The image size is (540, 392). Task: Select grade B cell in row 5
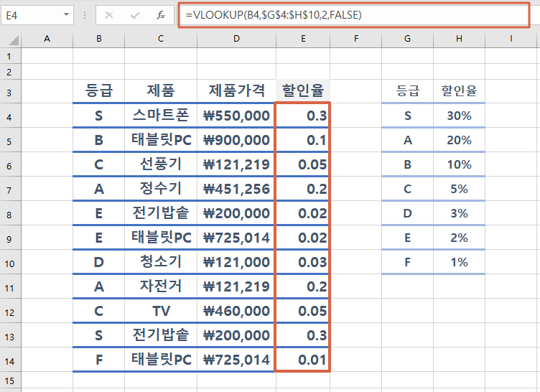coord(99,140)
